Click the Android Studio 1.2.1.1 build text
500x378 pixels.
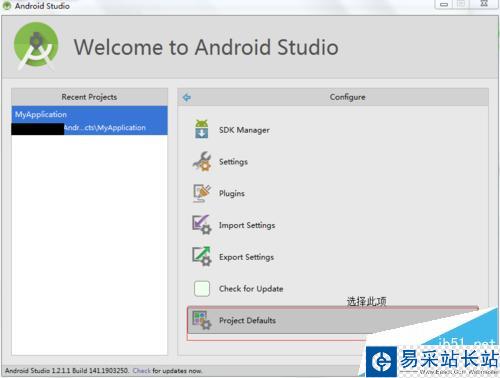[67, 371]
